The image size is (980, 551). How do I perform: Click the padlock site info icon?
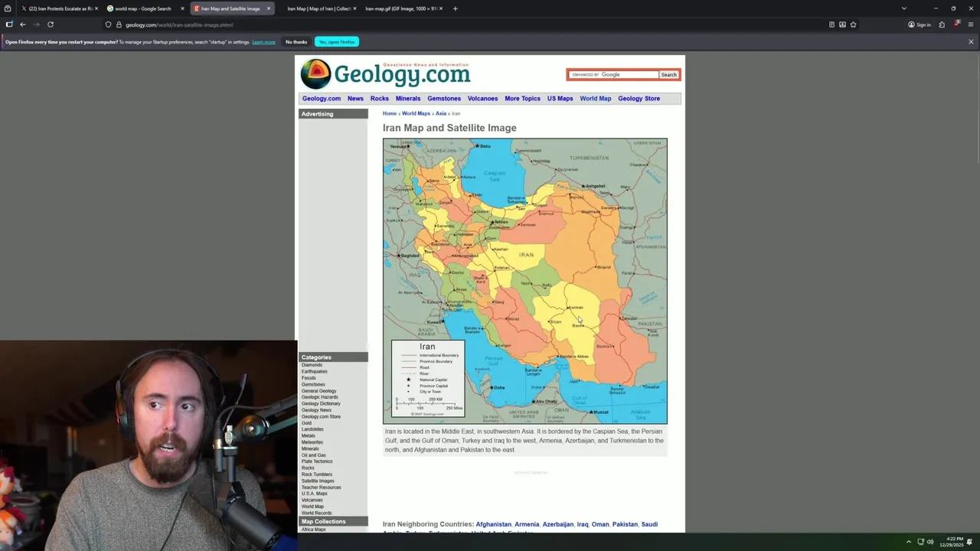[x=119, y=24]
